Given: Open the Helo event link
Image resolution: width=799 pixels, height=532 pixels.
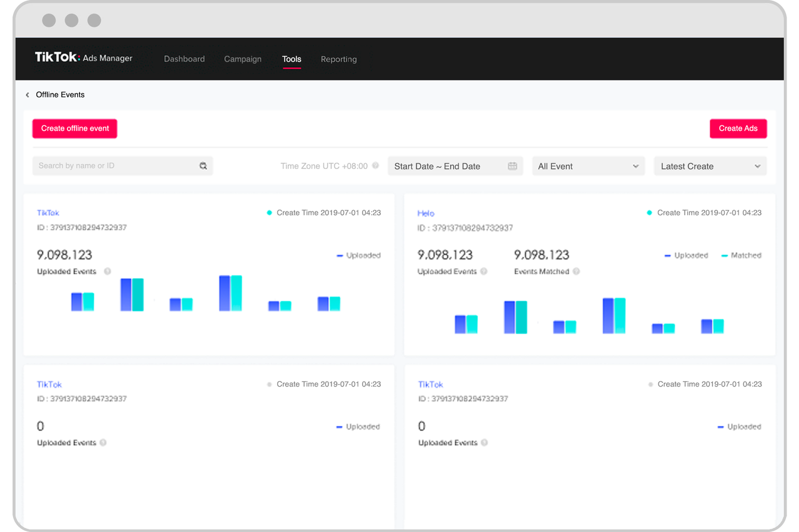Looking at the screenshot, I should [426, 213].
